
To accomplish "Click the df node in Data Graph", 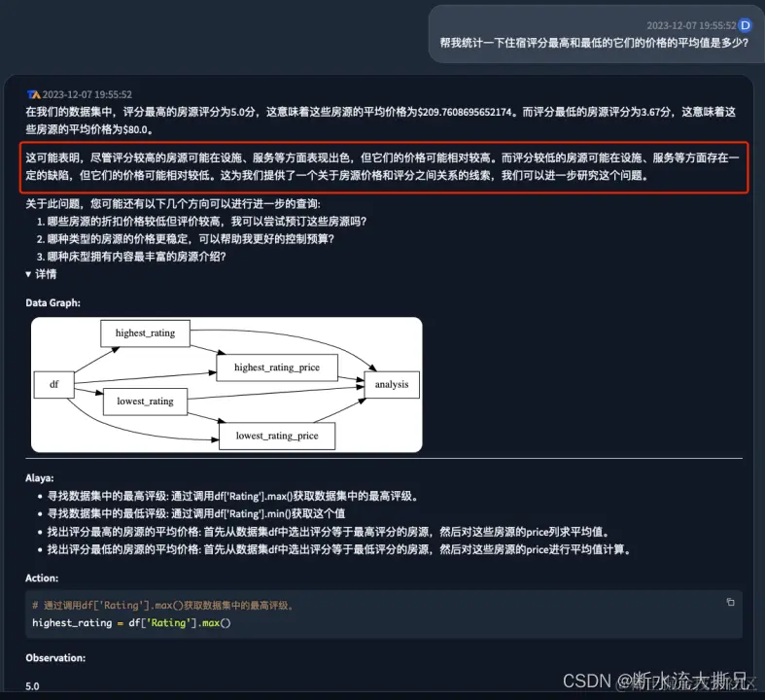I will 53,384.
